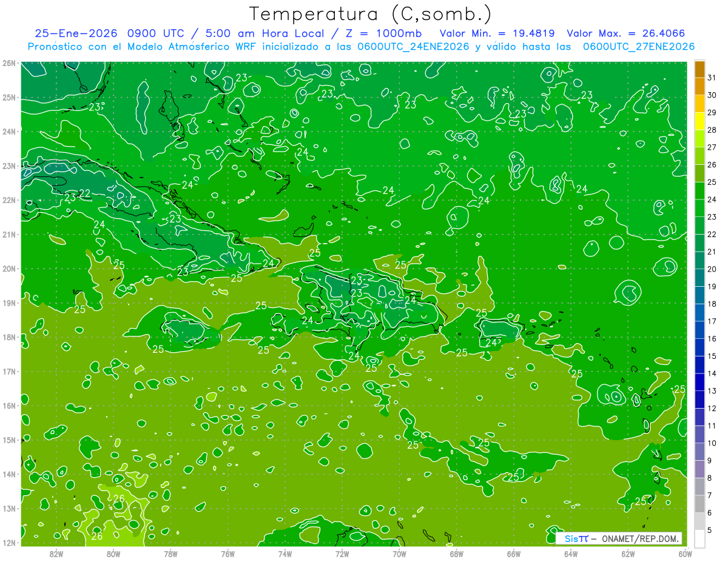Click longitude axis label '60W'

(685, 554)
